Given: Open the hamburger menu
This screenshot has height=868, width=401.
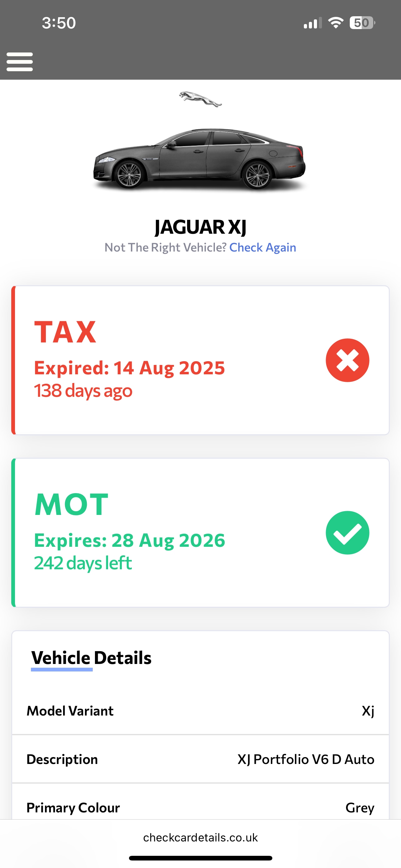Looking at the screenshot, I should click(20, 62).
